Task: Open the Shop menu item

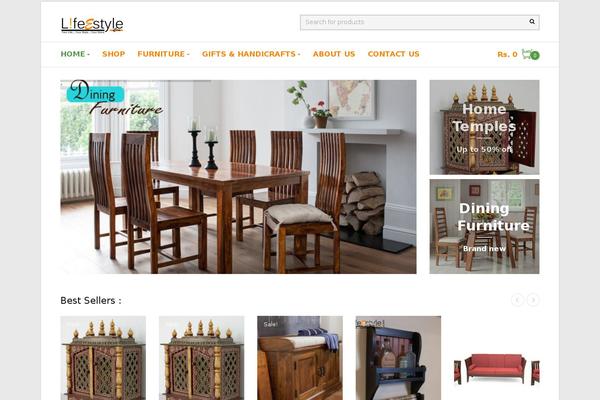Action: (114, 54)
